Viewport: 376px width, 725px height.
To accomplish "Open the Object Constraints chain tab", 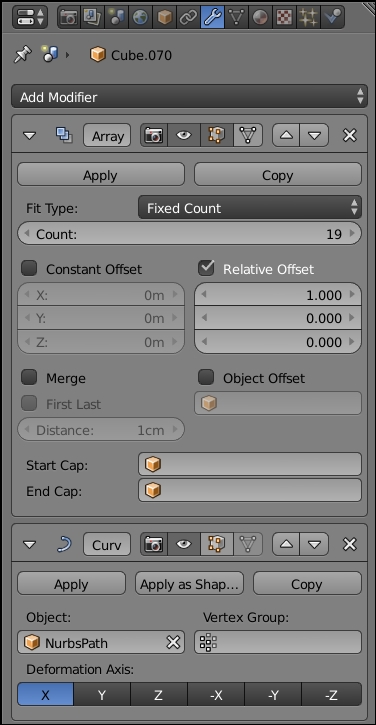I will coord(188,17).
